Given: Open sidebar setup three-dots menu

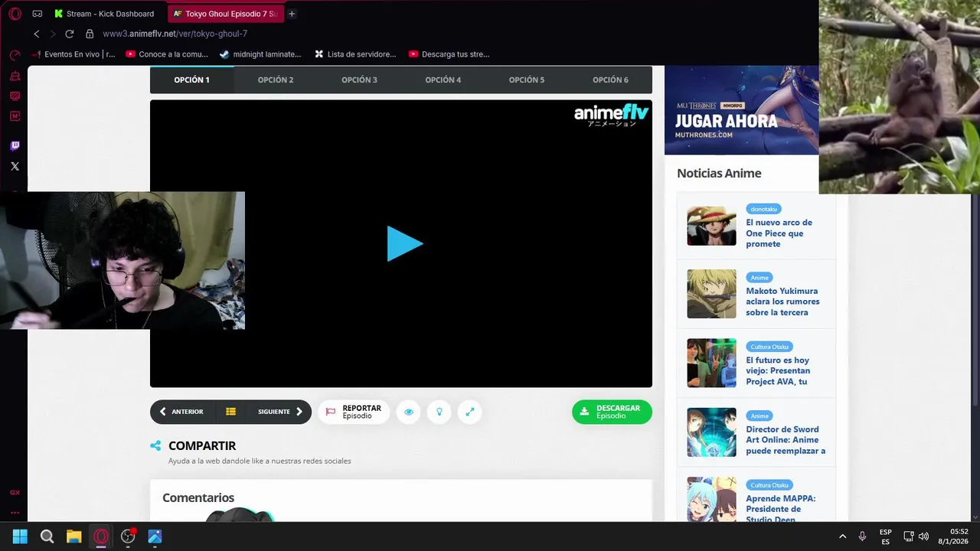Looking at the screenshot, I should 15,513.
